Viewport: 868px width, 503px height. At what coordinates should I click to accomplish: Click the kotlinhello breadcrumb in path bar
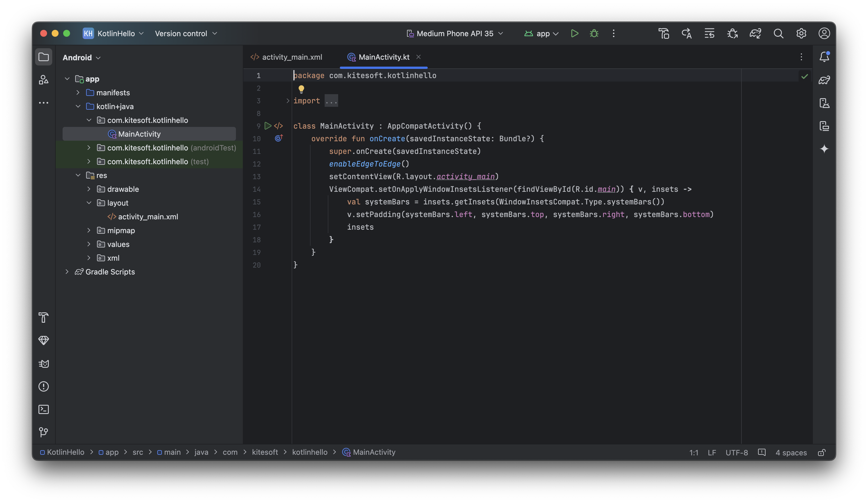[x=309, y=452]
